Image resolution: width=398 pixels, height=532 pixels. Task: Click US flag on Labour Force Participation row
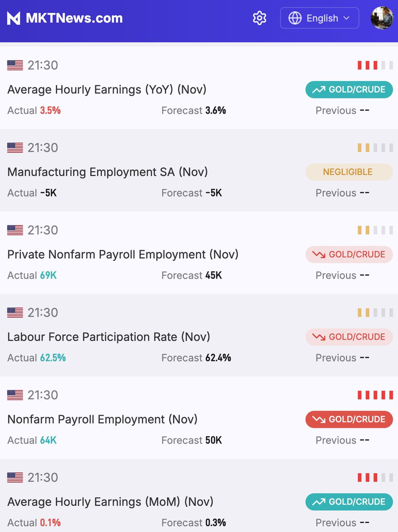15,313
